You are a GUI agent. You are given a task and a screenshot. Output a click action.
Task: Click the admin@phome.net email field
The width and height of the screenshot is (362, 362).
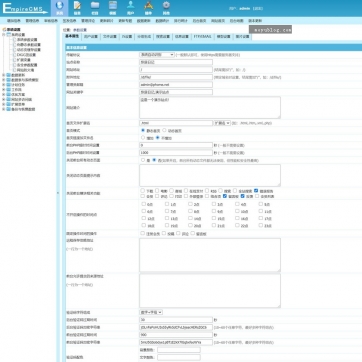pos(176,85)
